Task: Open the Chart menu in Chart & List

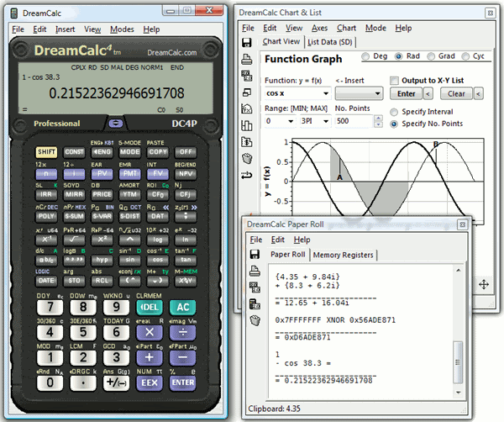Action: click(346, 29)
